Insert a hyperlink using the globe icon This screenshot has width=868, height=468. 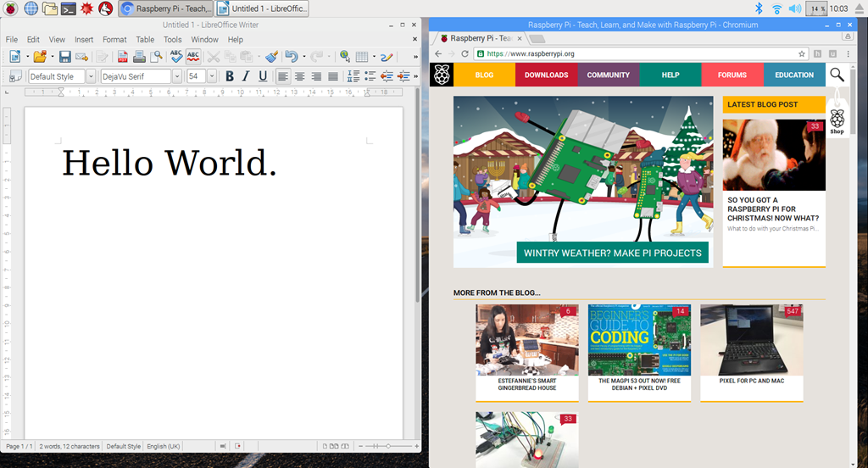coord(344,57)
